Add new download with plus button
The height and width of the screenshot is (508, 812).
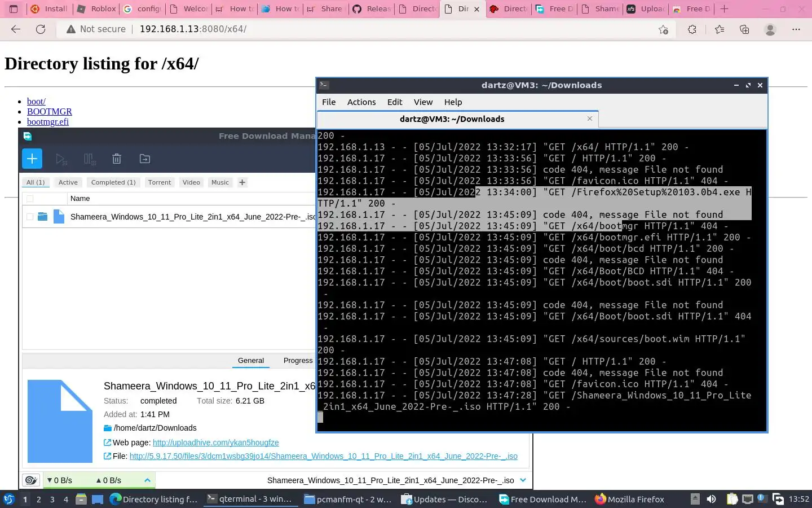pos(32,159)
